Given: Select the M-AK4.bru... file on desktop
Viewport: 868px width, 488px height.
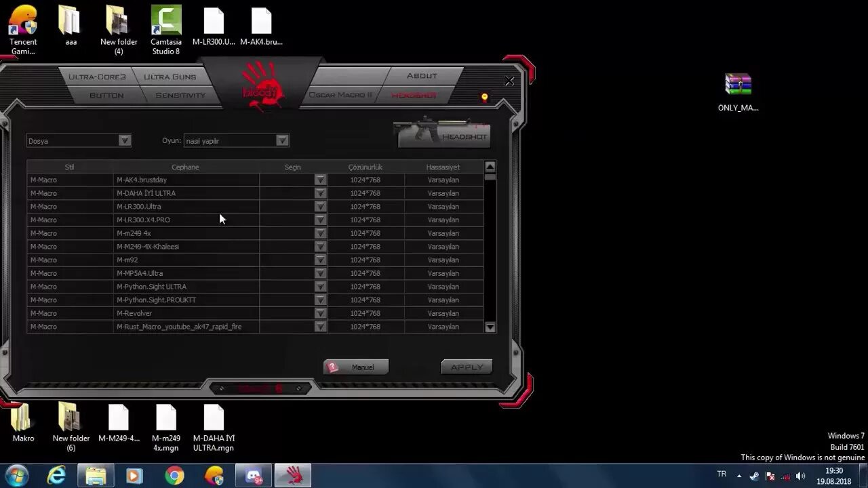Looking at the screenshot, I should pyautogui.click(x=261, y=27).
